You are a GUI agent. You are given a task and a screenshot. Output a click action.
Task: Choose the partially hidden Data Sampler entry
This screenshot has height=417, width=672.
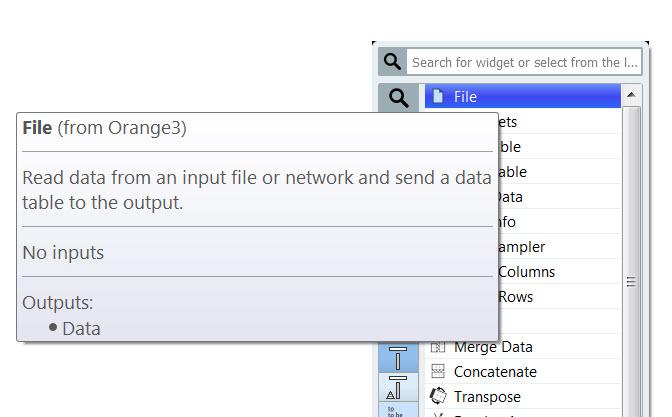pyautogui.click(x=559, y=247)
